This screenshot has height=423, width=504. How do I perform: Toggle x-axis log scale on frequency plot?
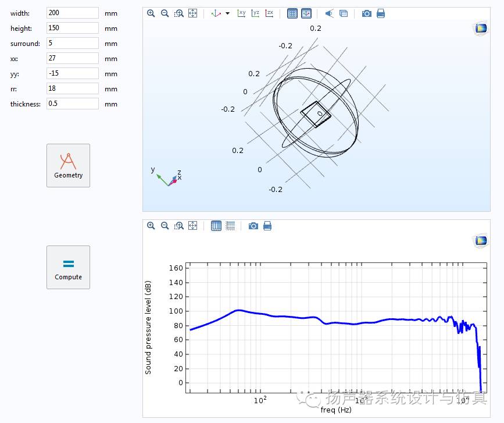(x=216, y=226)
